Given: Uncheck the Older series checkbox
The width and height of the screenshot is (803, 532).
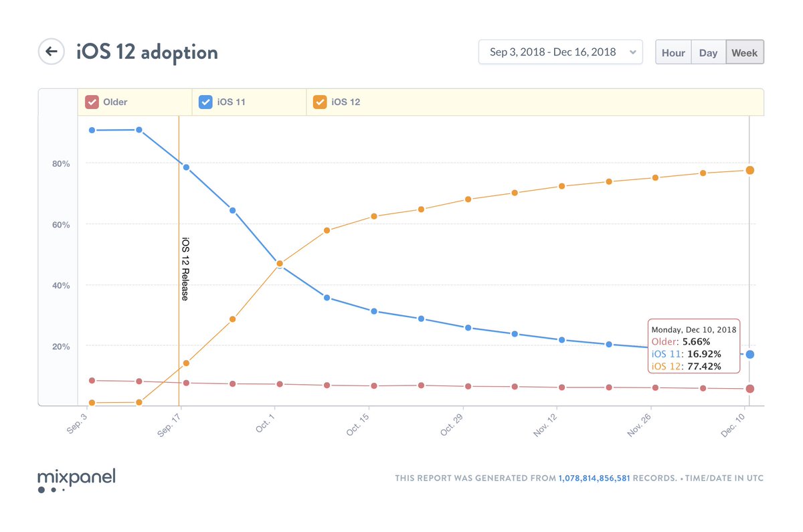Looking at the screenshot, I should [x=92, y=102].
